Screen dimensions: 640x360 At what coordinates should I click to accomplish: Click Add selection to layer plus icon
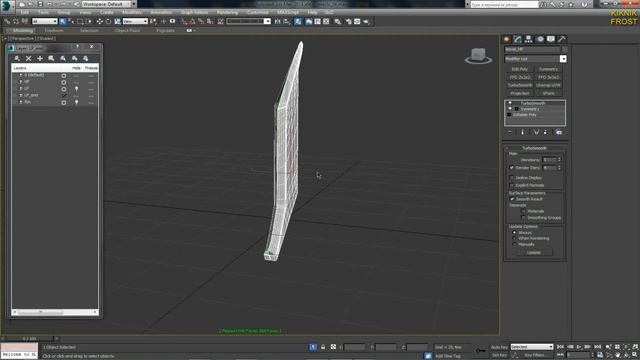coord(40,58)
